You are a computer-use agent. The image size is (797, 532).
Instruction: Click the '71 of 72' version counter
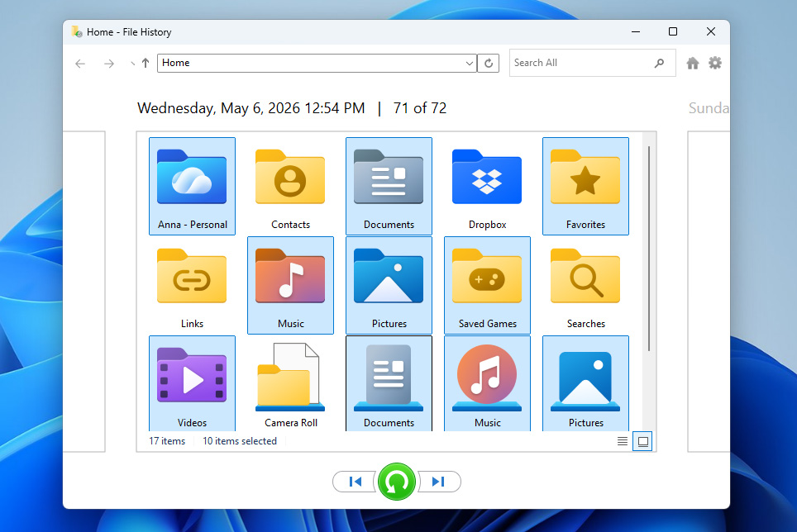coord(420,108)
